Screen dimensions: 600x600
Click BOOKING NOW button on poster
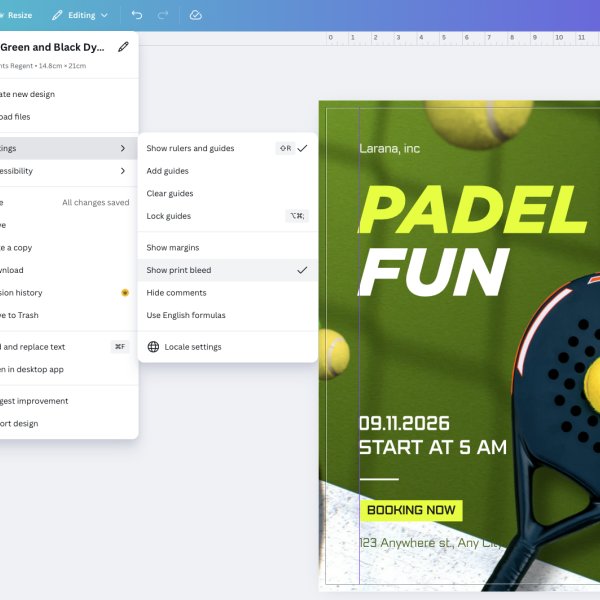[x=410, y=510]
